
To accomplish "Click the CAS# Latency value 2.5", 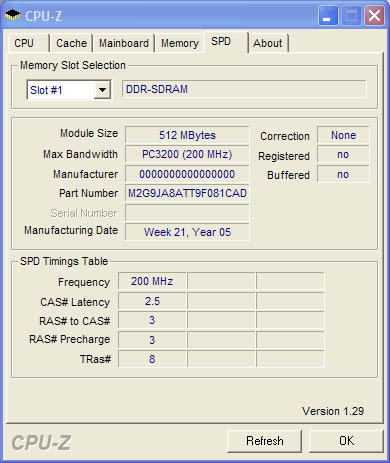I will tap(152, 301).
